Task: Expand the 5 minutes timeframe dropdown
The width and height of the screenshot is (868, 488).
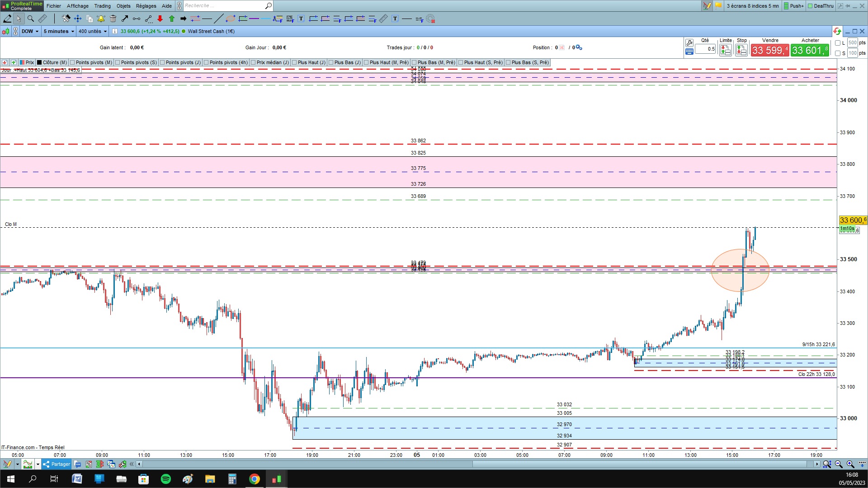Action: click(x=59, y=31)
